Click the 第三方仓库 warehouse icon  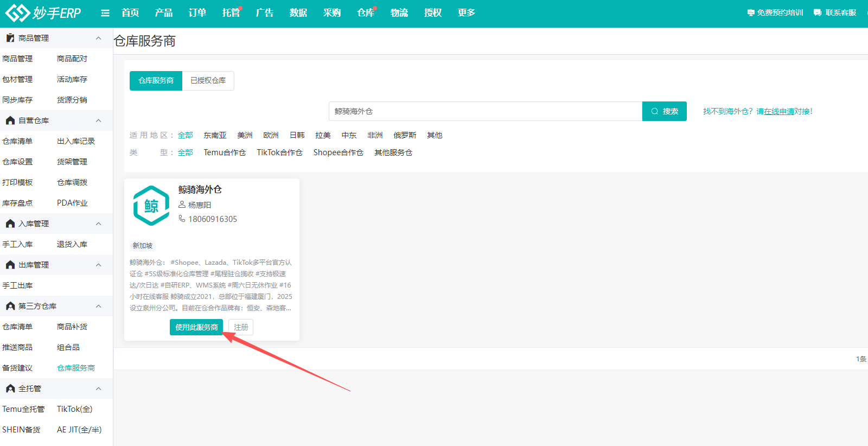click(10, 306)
